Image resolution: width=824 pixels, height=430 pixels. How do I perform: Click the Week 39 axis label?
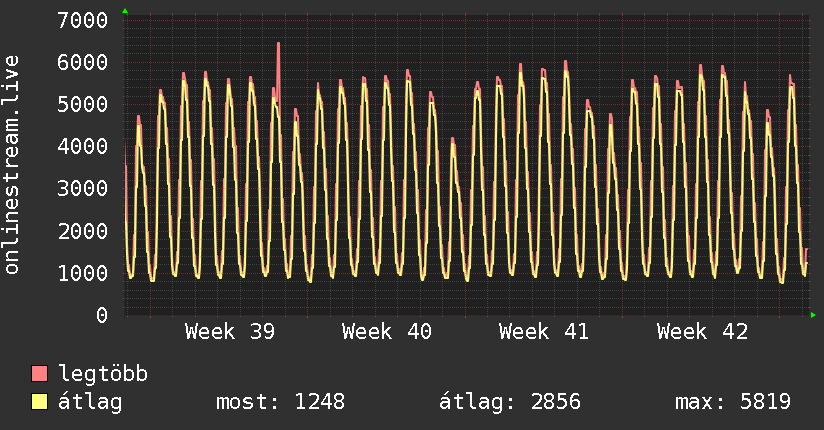point(230,332)
